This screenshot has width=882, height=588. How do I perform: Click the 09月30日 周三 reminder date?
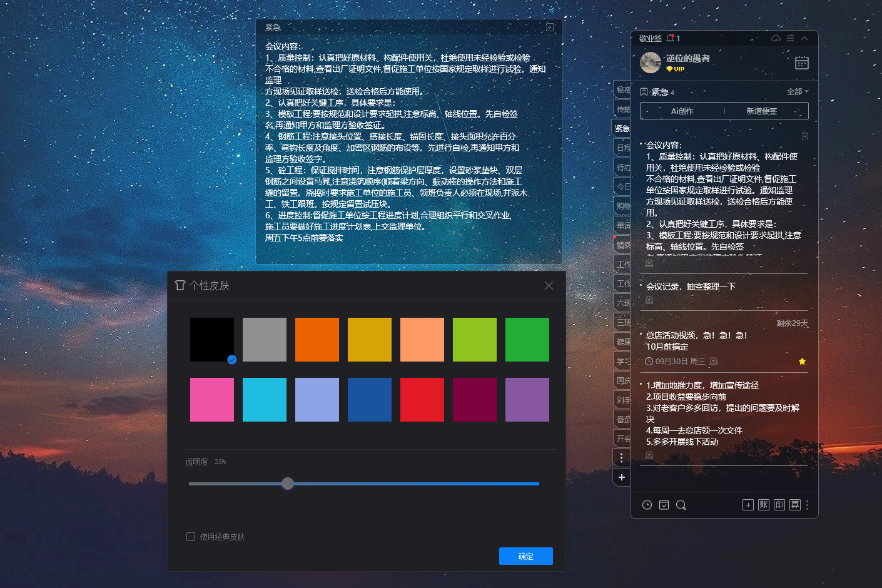[680, 361]
